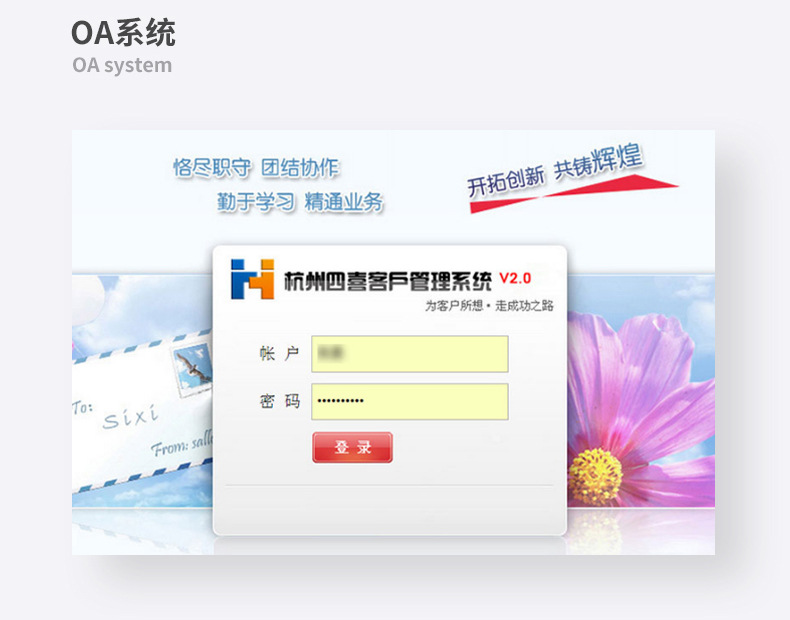Click the bird postage stamp on envelope

point(192,367)
